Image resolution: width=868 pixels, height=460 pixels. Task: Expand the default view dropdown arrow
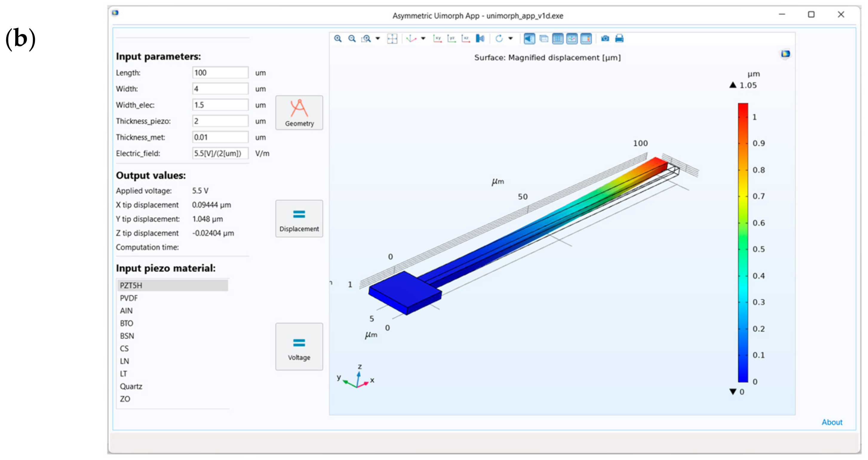[423, 39]
